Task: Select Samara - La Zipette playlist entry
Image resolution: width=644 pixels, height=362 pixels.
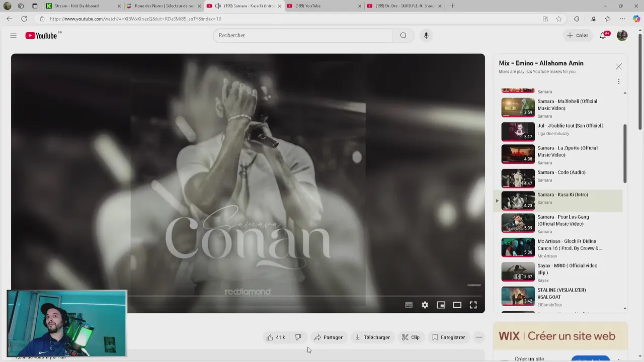Action: pos(558,154)
